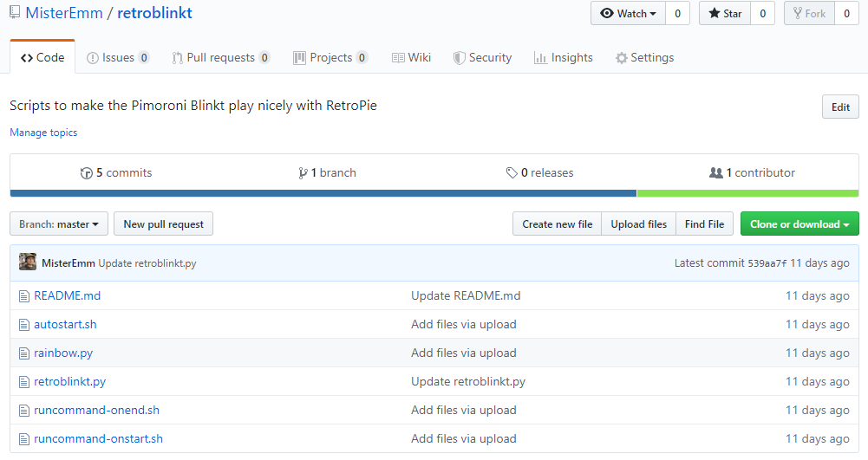
Task: Open the watchers count beside Watch
Action: [677, 13]
